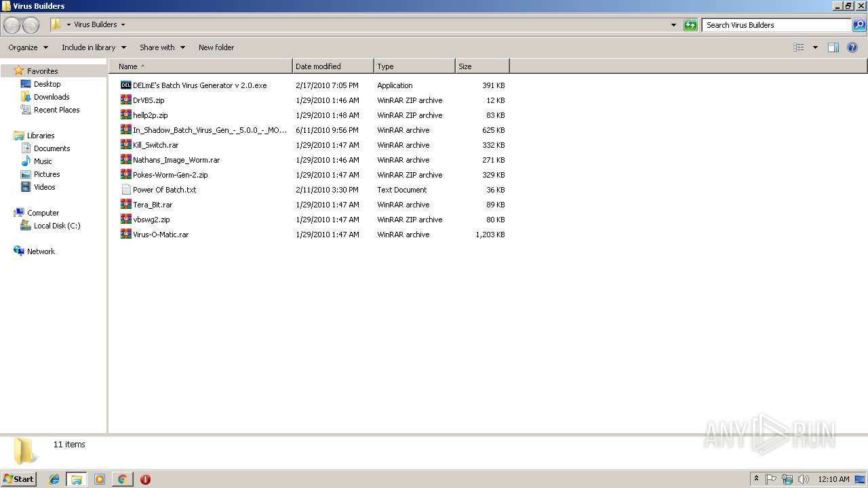
Task: Select the DrVBS.zip archive icon
Action: coord(126,100)
